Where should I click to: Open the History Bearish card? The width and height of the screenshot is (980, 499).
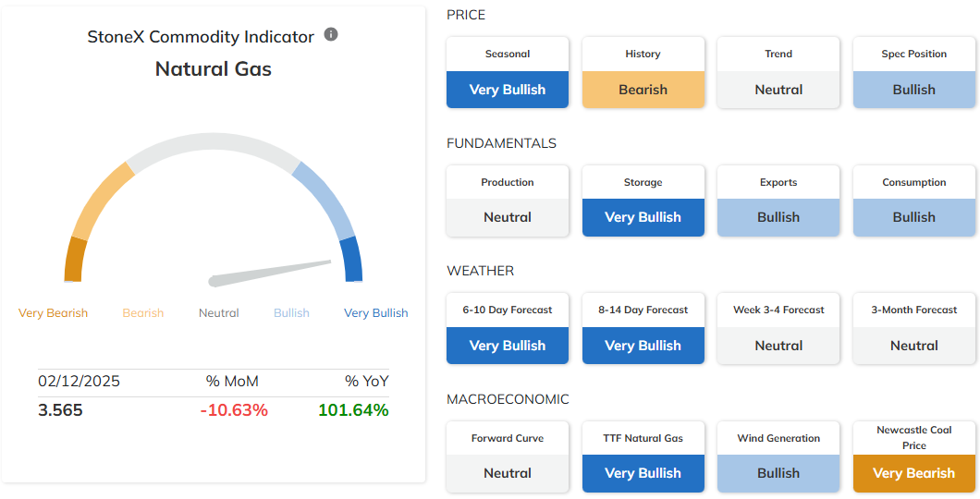coord(643,72)
